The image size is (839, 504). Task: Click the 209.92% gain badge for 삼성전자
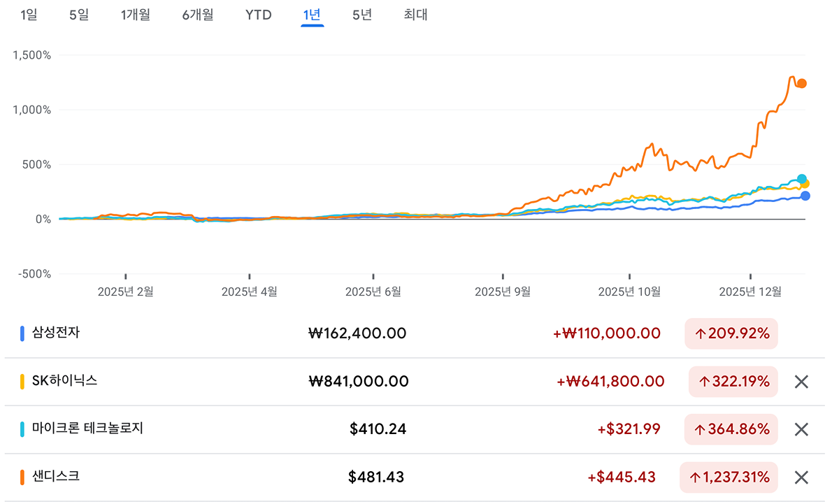tap(731, 333)
